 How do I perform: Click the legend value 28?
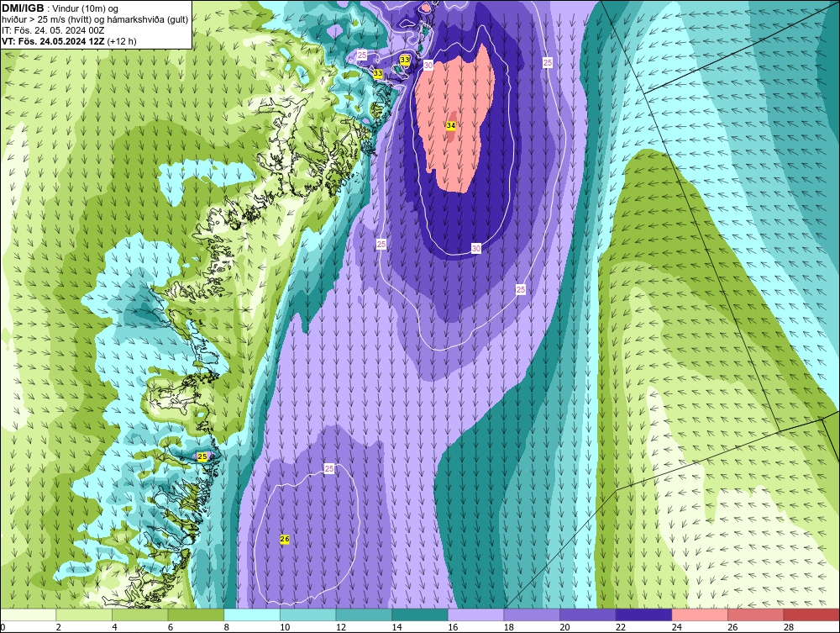click(789, 627)
